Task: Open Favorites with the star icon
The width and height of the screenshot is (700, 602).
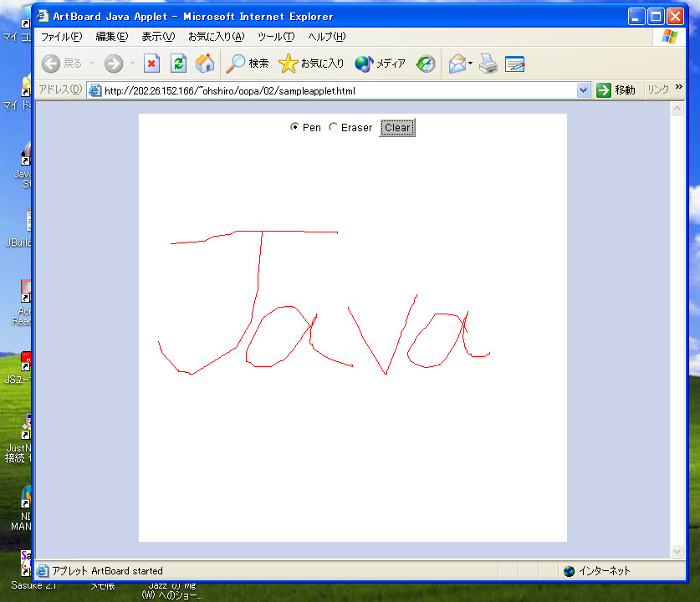Action: [288, 64]
